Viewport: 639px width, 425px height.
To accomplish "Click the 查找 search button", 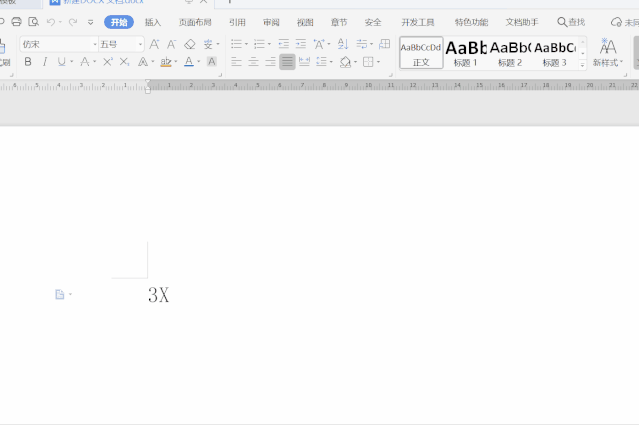I will 571,22.
